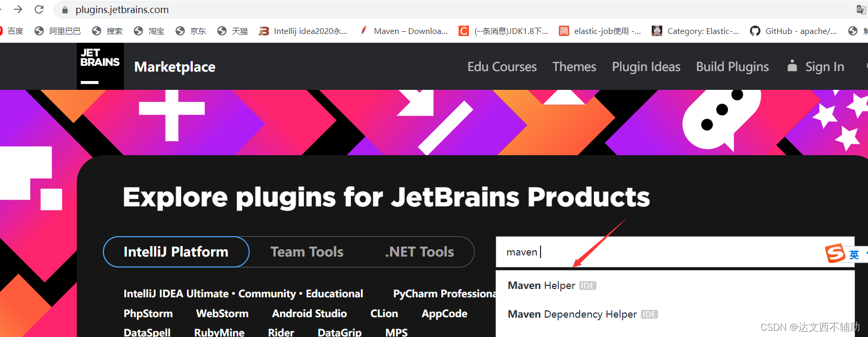The width and height of the screenshot is (868, 337).
Task: Open the Intellij idea2020 bookmark
Action: 303,31
